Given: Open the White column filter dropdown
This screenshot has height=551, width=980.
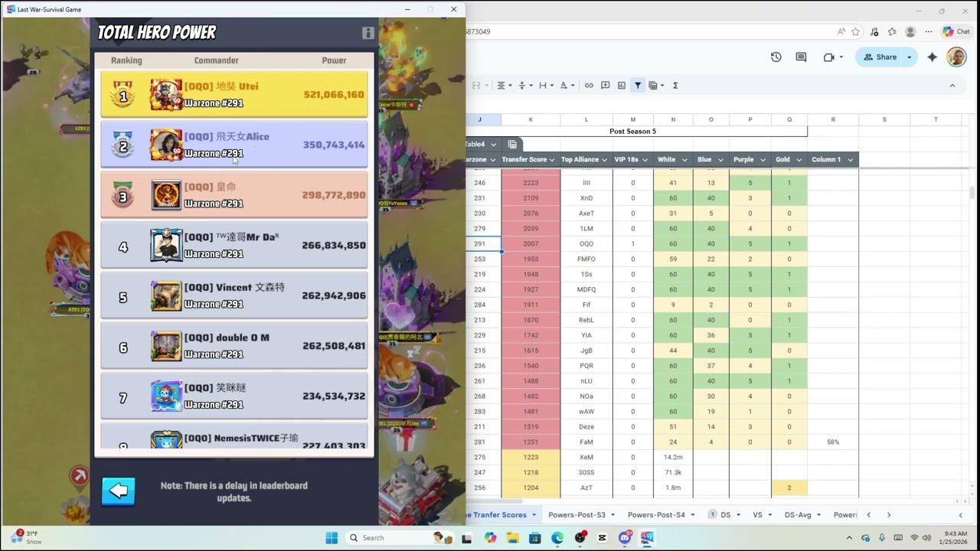Looking at the screenshot, I should point(684,160).
